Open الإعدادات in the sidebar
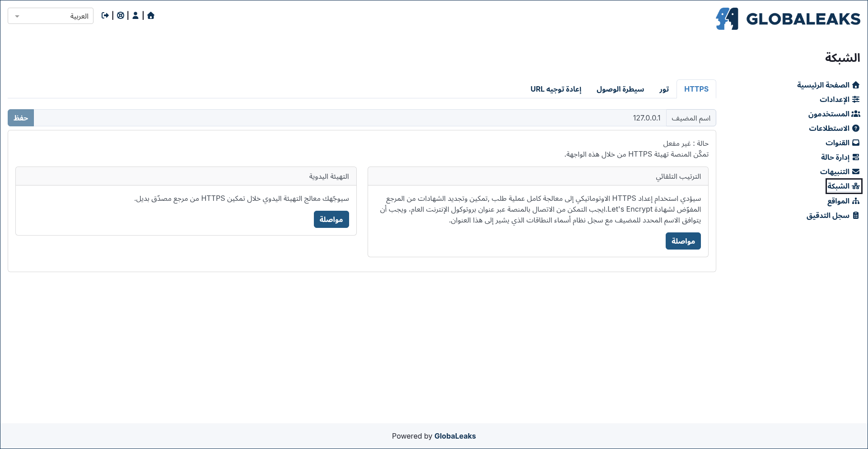This screenshot has width=868, height=449. (x=840, y=99)
